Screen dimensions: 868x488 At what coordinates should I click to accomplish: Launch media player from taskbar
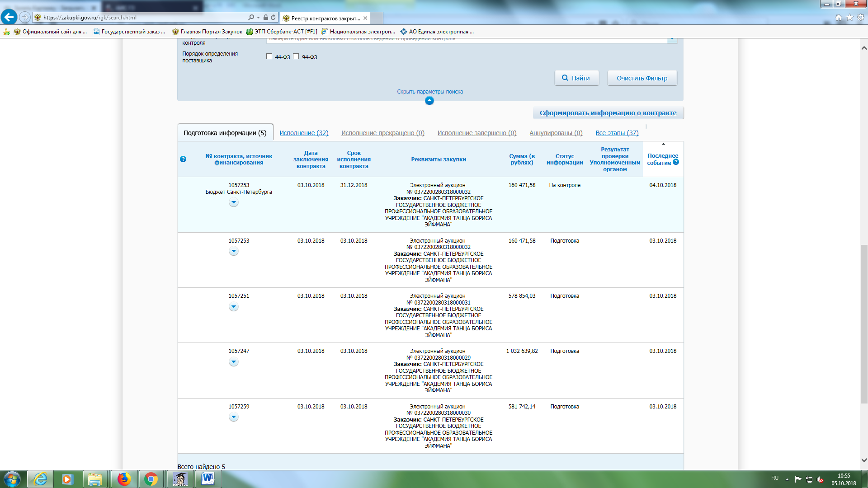pos(67,479)
